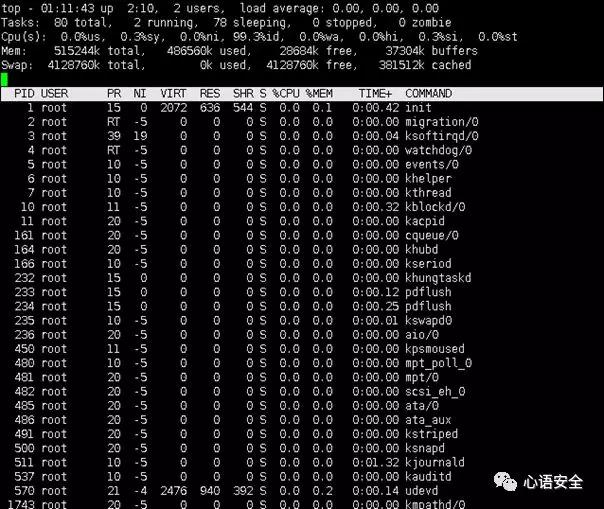The image size is (604, 509).
Task: Click the %MEM column header
Action: click(x=319, y=93)
